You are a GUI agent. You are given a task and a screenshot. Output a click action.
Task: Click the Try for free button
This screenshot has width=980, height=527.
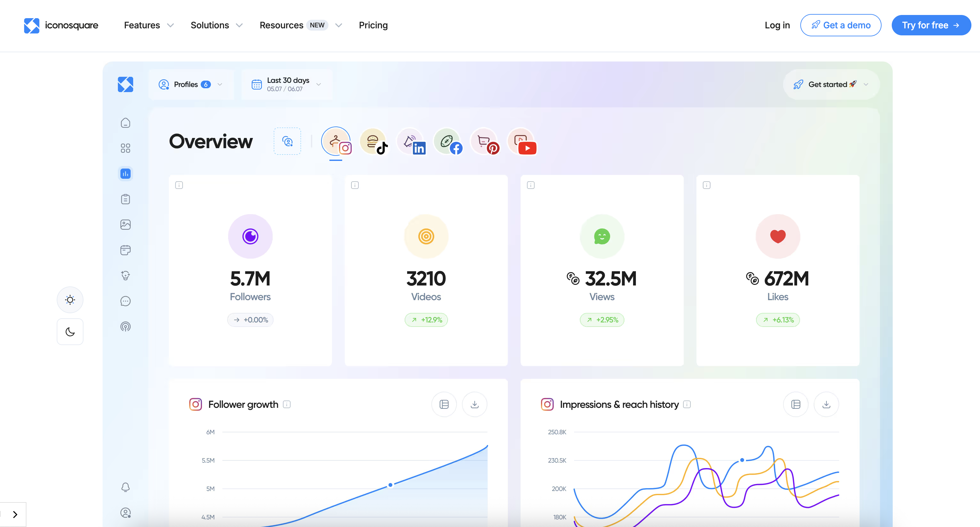931,25
